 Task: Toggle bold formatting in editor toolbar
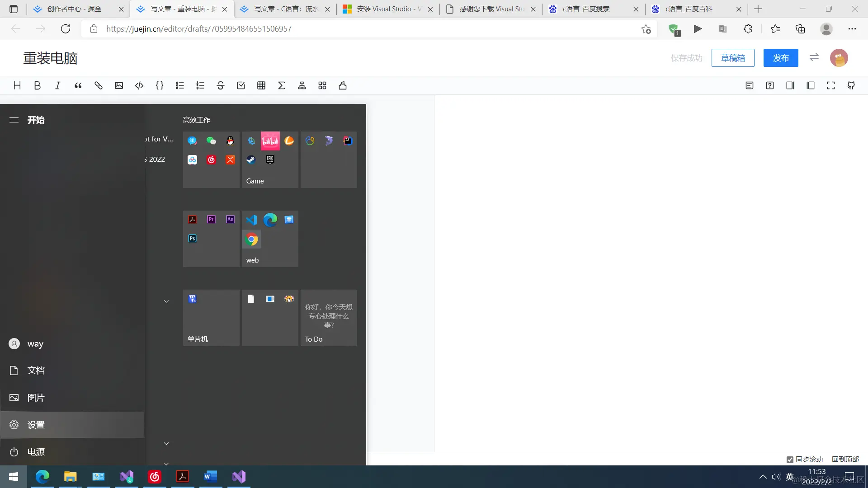pos(38,85)
